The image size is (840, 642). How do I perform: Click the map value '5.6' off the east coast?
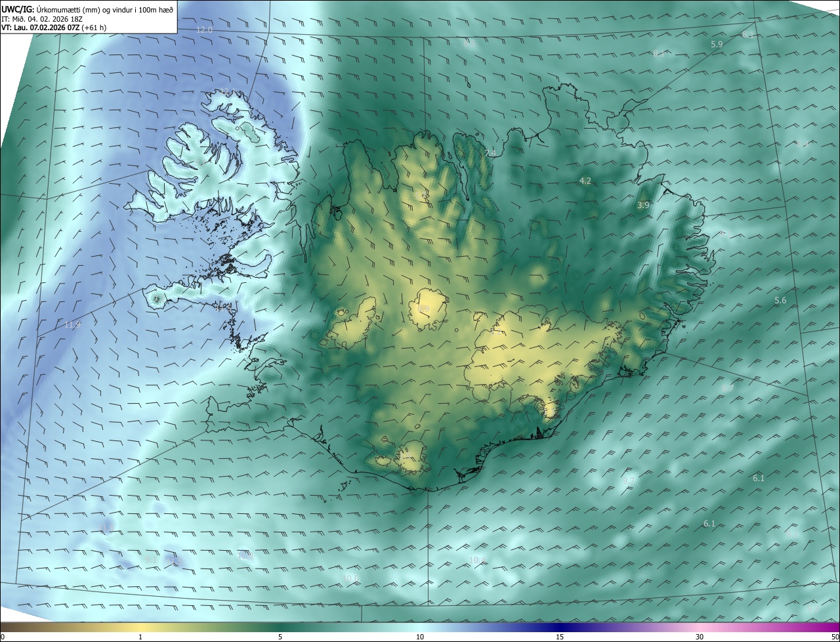[780, 300]
